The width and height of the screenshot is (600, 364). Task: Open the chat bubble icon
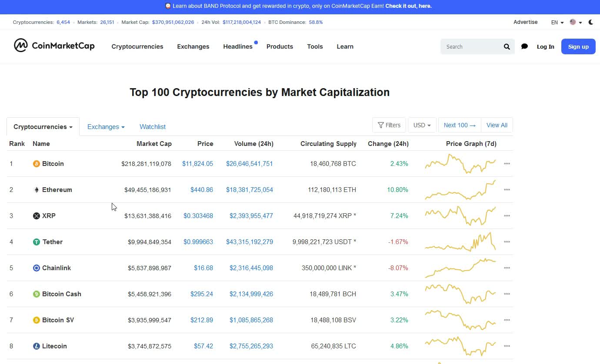tap(524, 46)
